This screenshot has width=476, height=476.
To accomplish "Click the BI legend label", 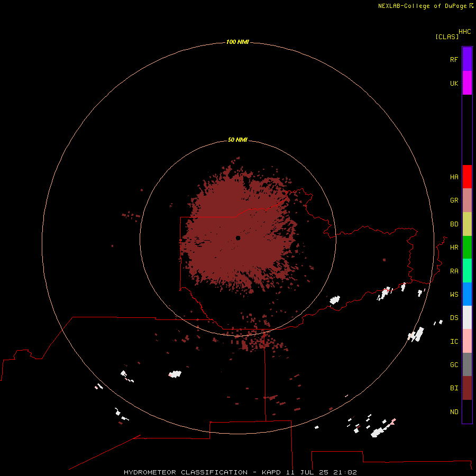I will pyautogui.click(x=454, y=388).
